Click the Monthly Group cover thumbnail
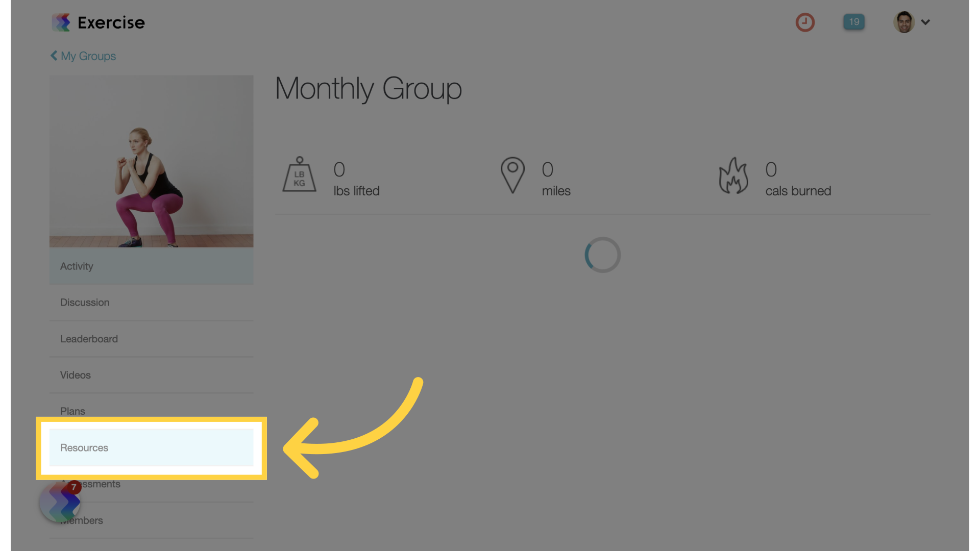The height and width of the screenshot is (551, 980). [x=151, y=161]
